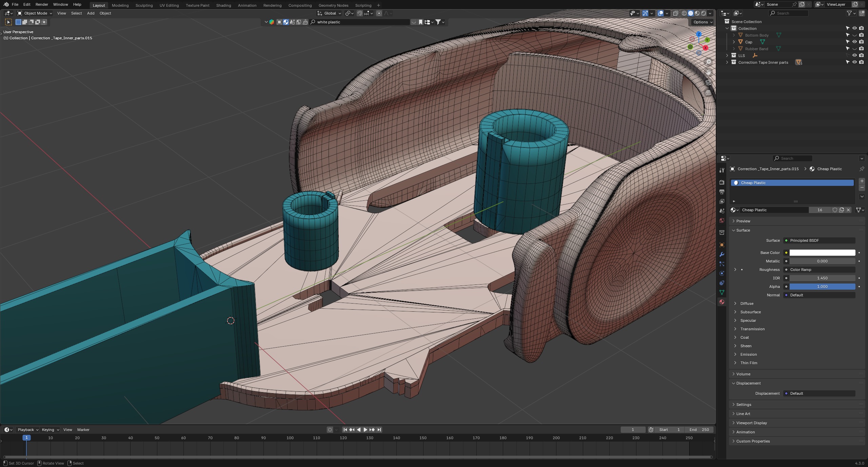Toggle proportional editing in header

tap(379, 13)
